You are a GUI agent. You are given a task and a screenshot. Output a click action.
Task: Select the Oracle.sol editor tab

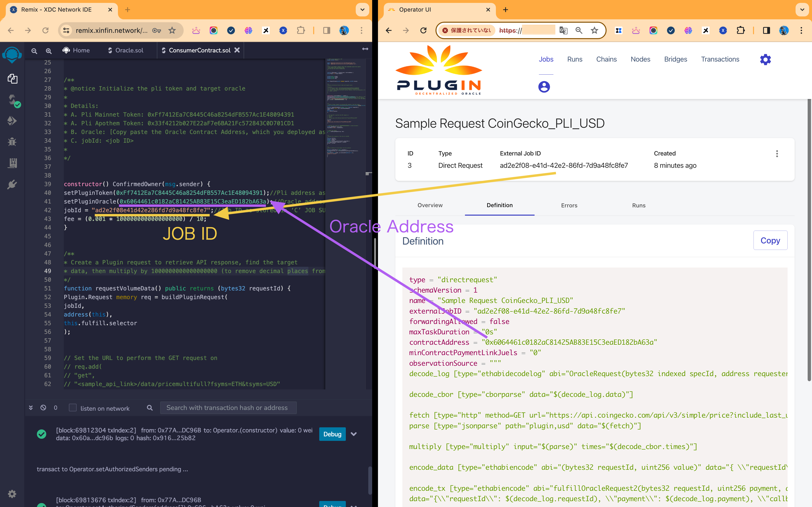pyautogui.click(x=129, y=50)
